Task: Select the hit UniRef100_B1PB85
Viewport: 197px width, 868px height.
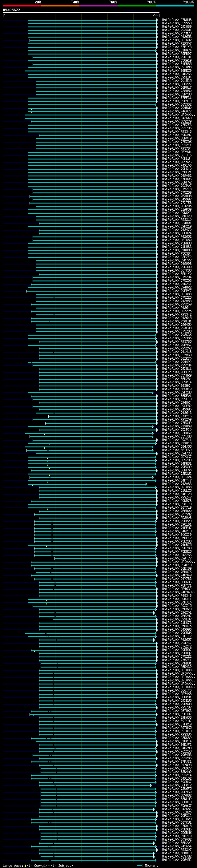Action: point(176,64)
